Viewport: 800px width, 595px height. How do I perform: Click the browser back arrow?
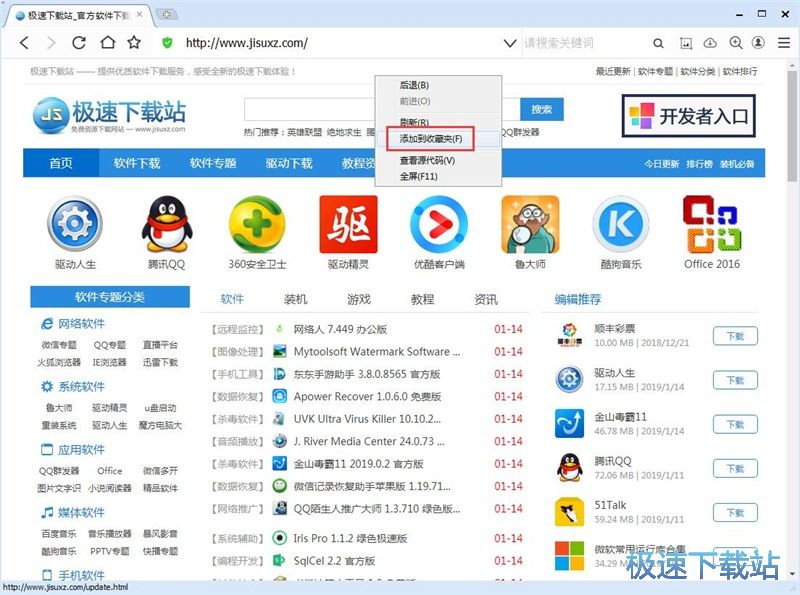[x=24, y=43]
